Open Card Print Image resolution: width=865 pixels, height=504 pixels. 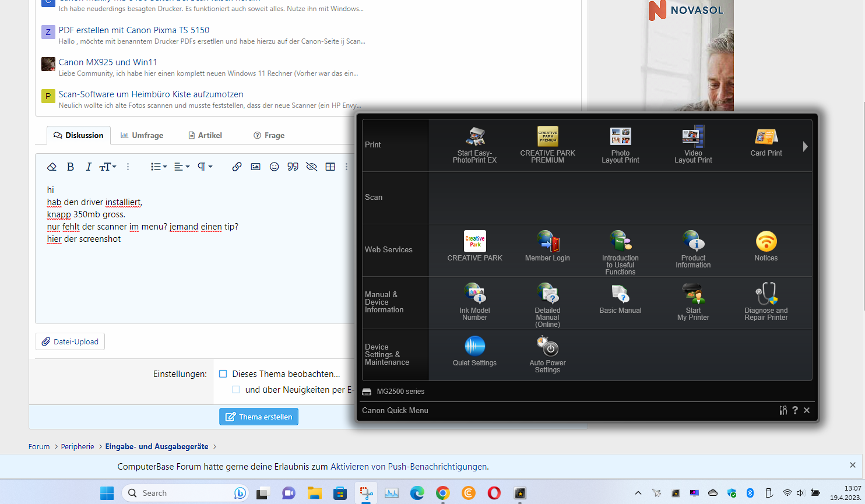point(766,142)
